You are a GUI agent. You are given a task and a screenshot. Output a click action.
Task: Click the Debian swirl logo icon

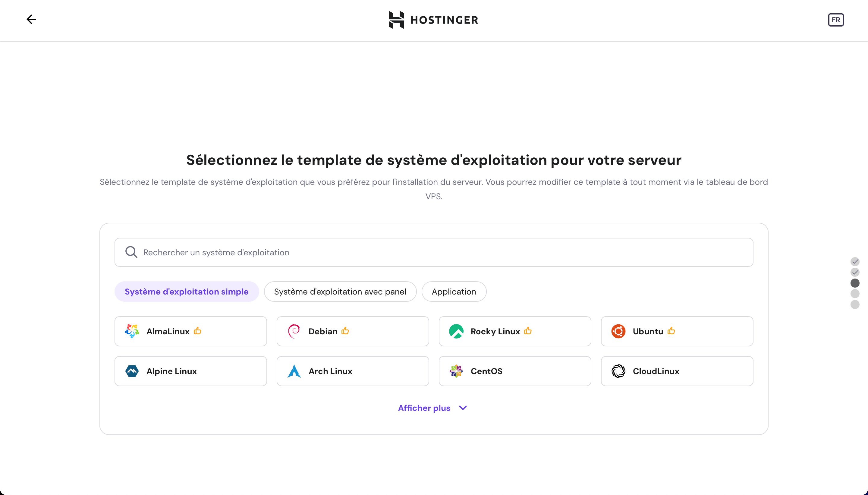(x=294, y=331)
